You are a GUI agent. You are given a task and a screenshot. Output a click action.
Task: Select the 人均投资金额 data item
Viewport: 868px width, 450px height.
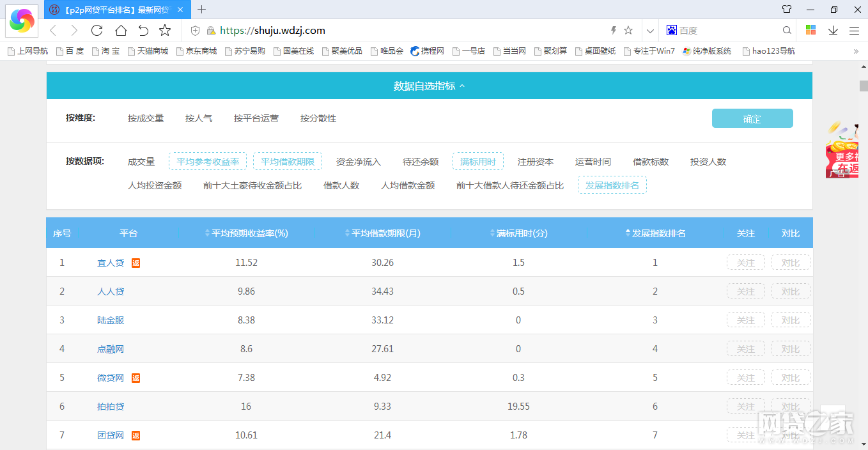click(155, 185)
